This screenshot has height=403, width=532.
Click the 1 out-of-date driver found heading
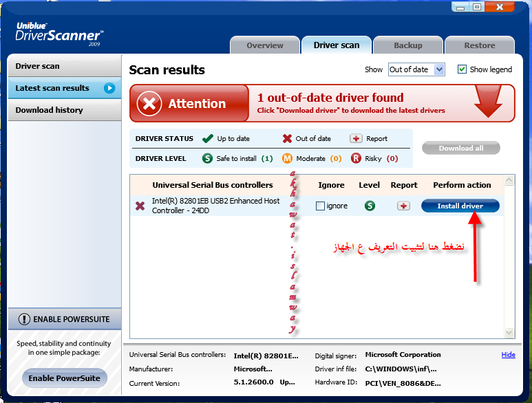[330, 98]
